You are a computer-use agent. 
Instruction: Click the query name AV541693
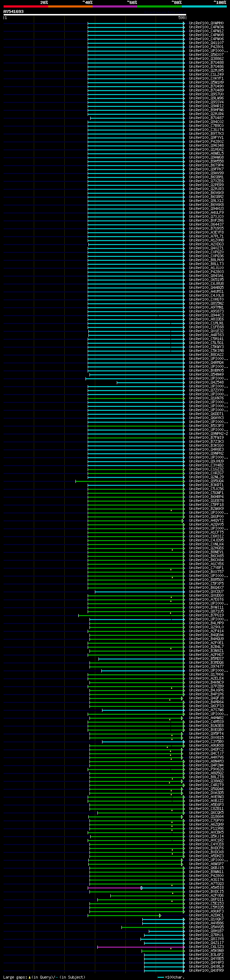[13, 11]
